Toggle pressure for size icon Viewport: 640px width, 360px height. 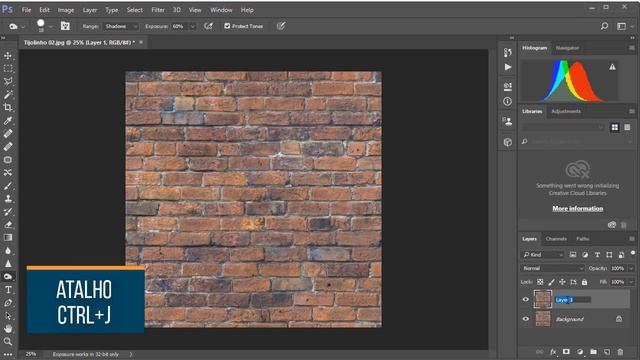click(x=281, y=26)
